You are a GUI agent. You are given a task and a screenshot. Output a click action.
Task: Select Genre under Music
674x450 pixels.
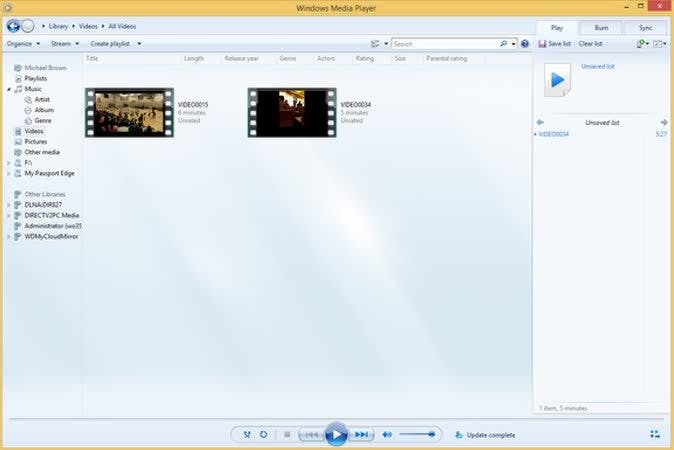(43, 121)
